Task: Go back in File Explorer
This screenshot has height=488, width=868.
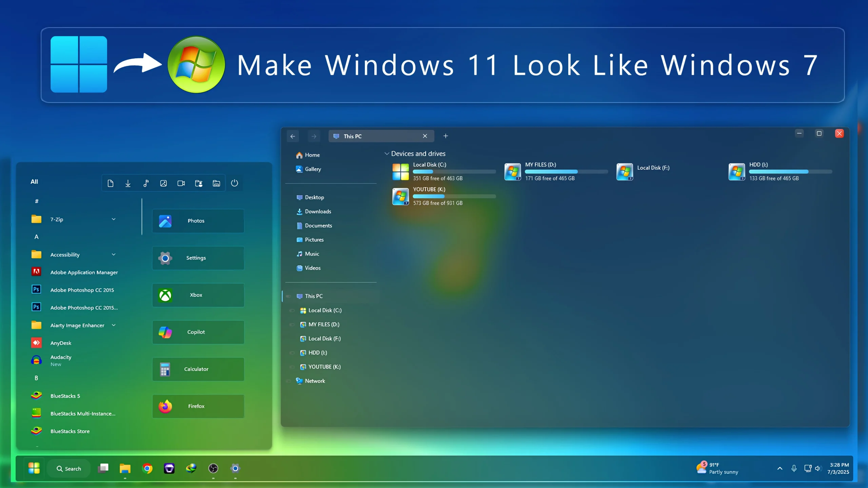Action: coord(293,136)
